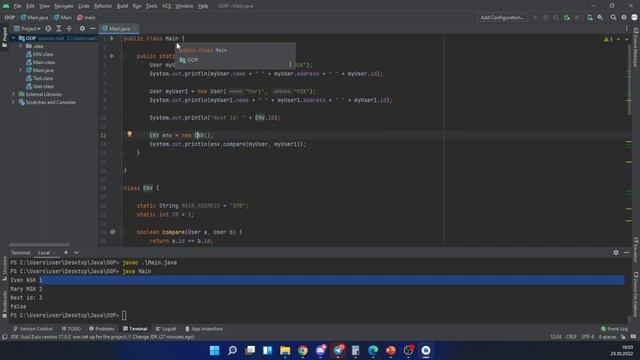640x360 pixels.
Task: Click breadcrumb main method in navigation bar
Action: coord(86,18)
